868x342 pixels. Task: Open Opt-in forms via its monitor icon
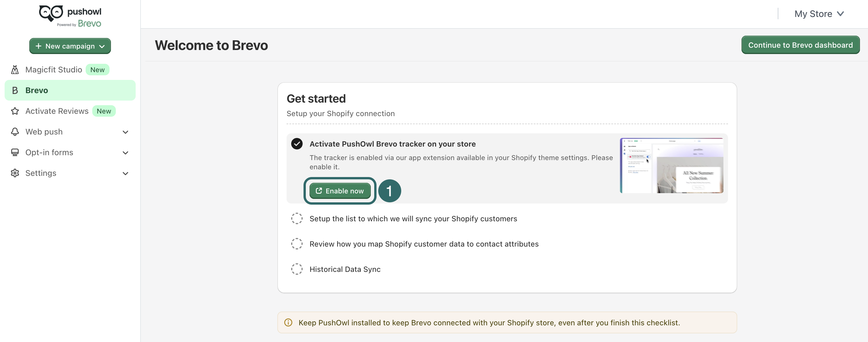coord(15,152)
